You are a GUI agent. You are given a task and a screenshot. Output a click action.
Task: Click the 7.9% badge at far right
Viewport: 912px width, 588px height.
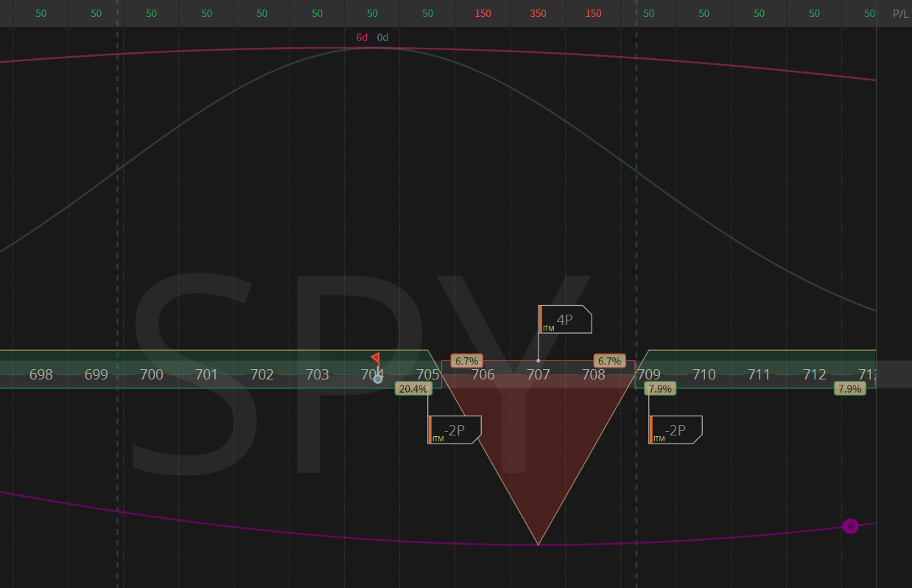pyautogui.click(x=849, y=388)
